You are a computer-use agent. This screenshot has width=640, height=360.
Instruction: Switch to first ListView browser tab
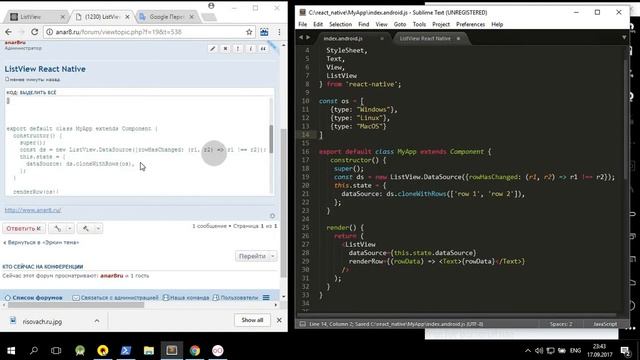[37, 17]
